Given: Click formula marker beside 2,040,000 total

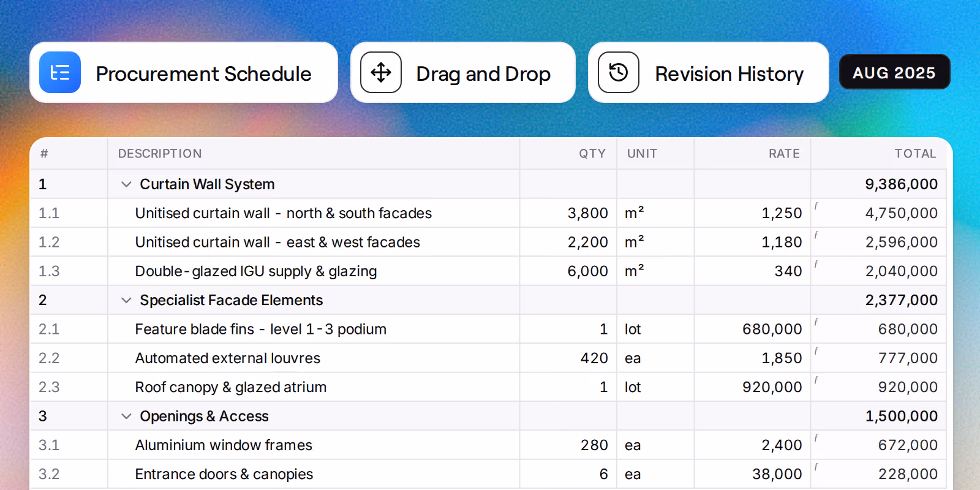Looking at the screenshot, I should (816, 264).
